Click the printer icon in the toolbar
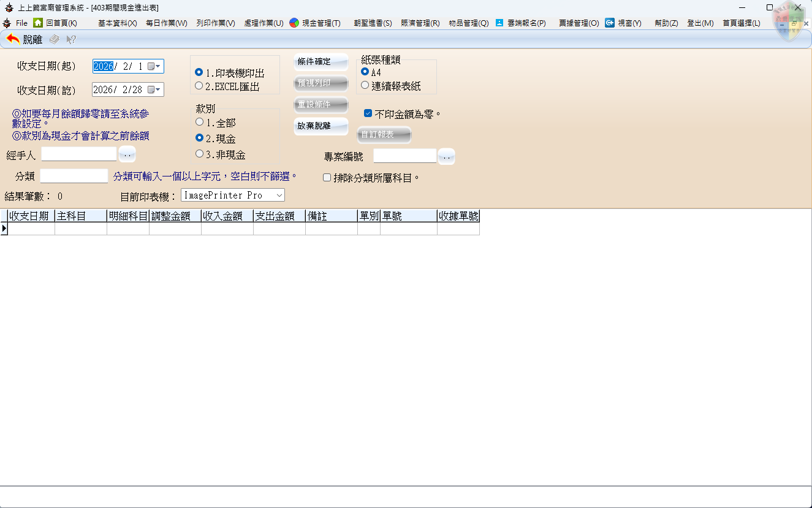 pyautogui.click(x=55, y=39)
